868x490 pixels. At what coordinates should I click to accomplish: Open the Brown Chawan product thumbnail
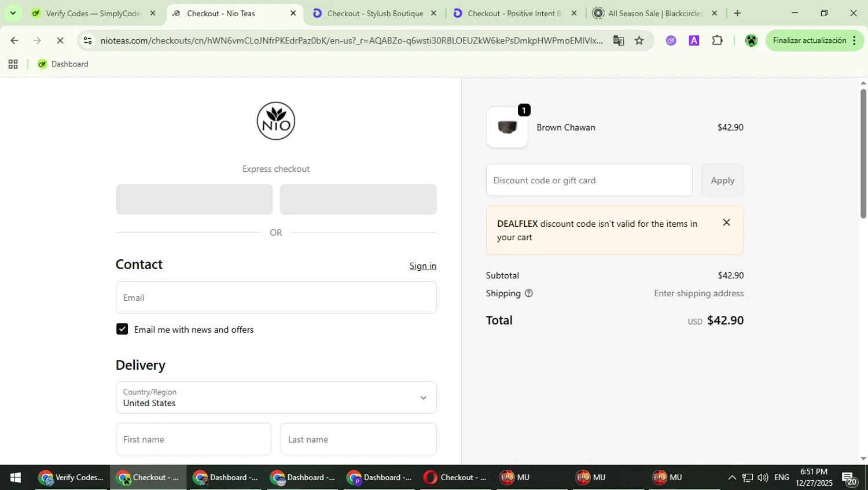(x=507, y=127)
